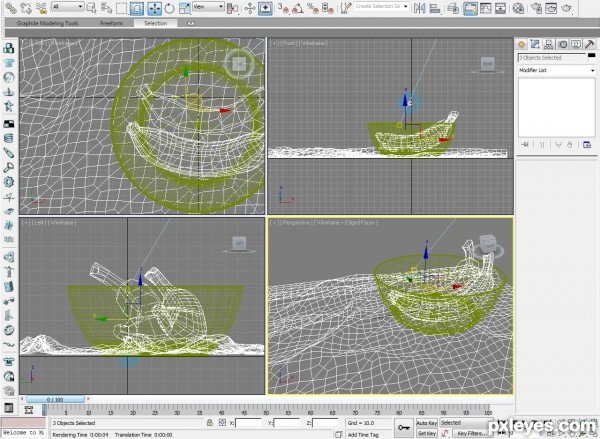Switch to the Selection ribbon tab

155,23
